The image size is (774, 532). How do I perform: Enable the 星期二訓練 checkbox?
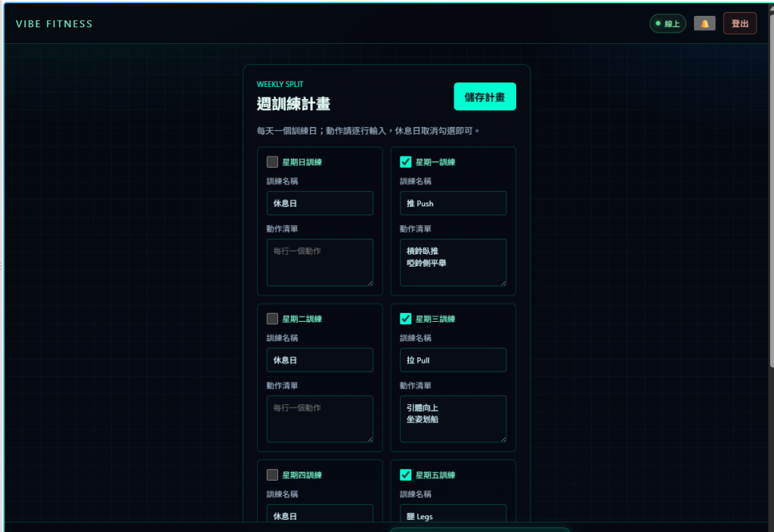tap(272, 319)
